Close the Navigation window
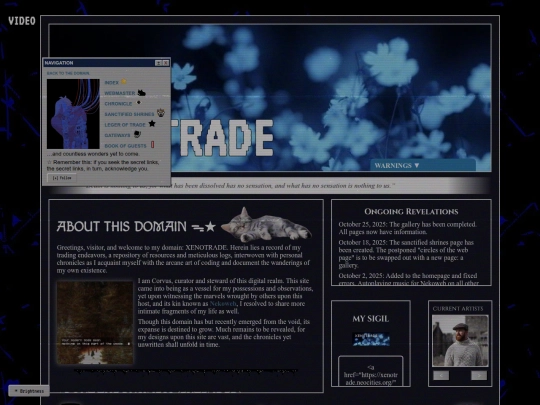Image resolution: width=540 pixels, height=405 pixels. [x=166, y=63]
